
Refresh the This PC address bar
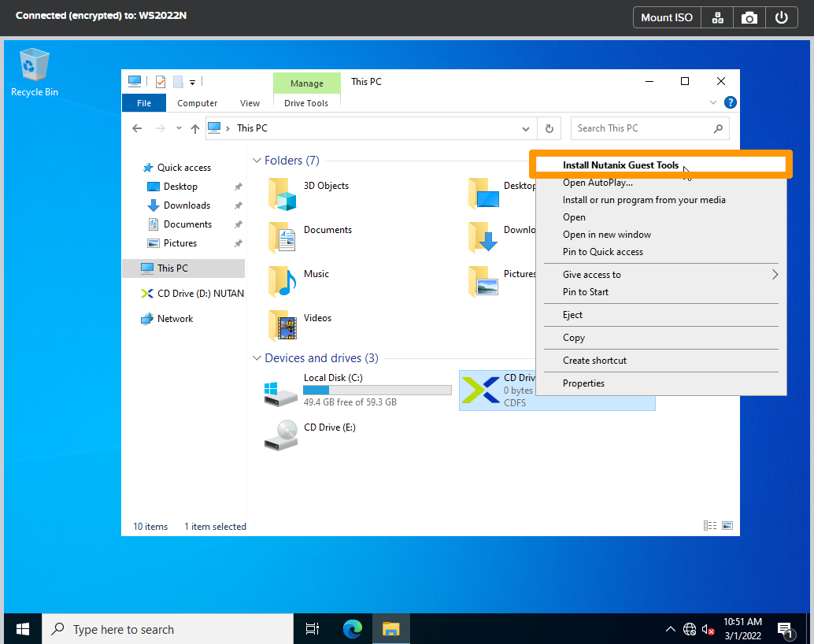click(x=549, y=128)
